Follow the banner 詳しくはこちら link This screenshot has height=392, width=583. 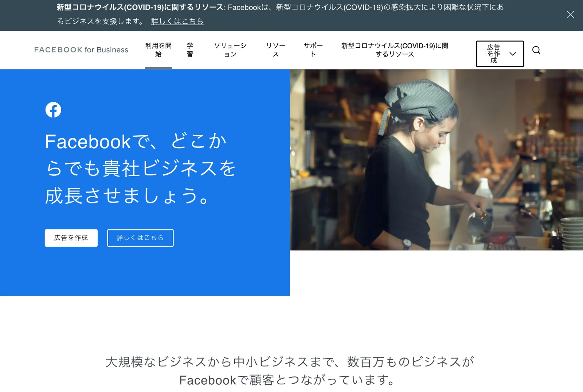177,21
